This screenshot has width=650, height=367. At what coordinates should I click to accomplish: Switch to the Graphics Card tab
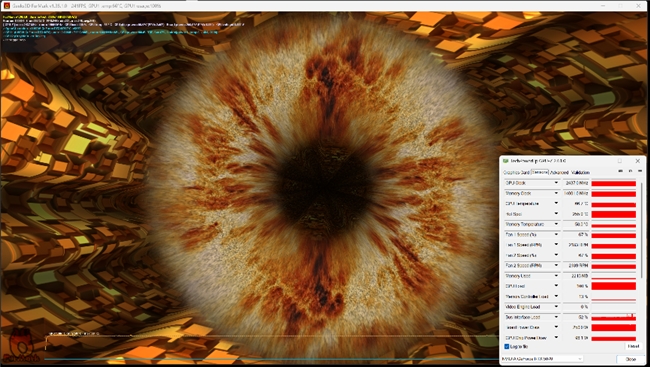516,173
